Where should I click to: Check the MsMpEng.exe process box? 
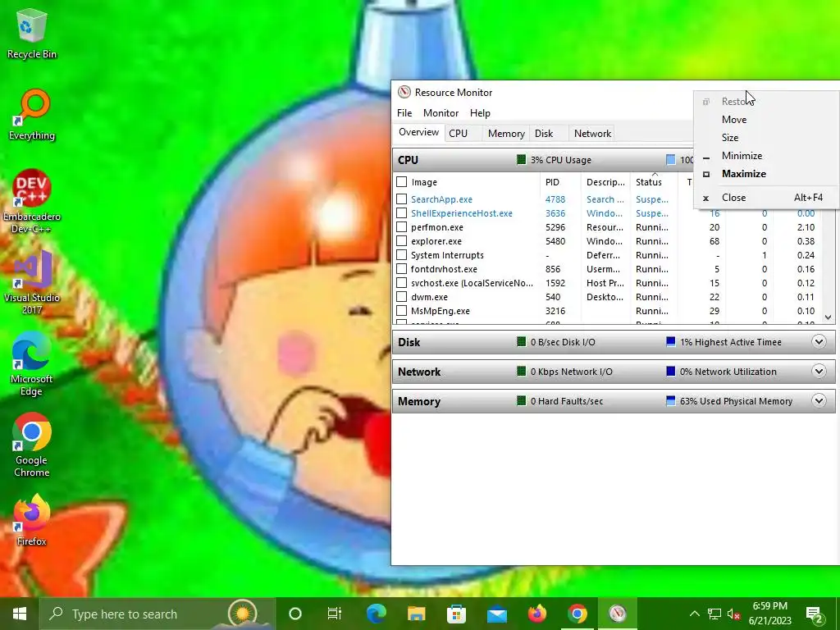pos(401,311)
